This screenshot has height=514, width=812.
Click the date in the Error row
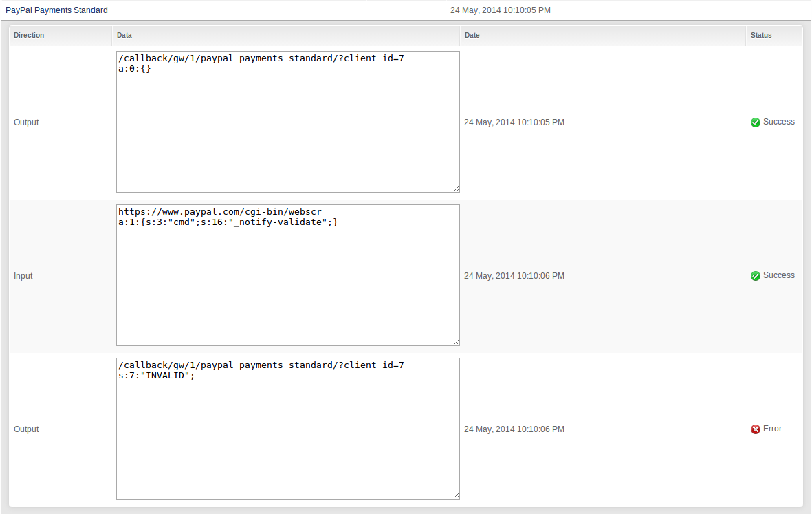pyautogui.click(x=514, y=429)
